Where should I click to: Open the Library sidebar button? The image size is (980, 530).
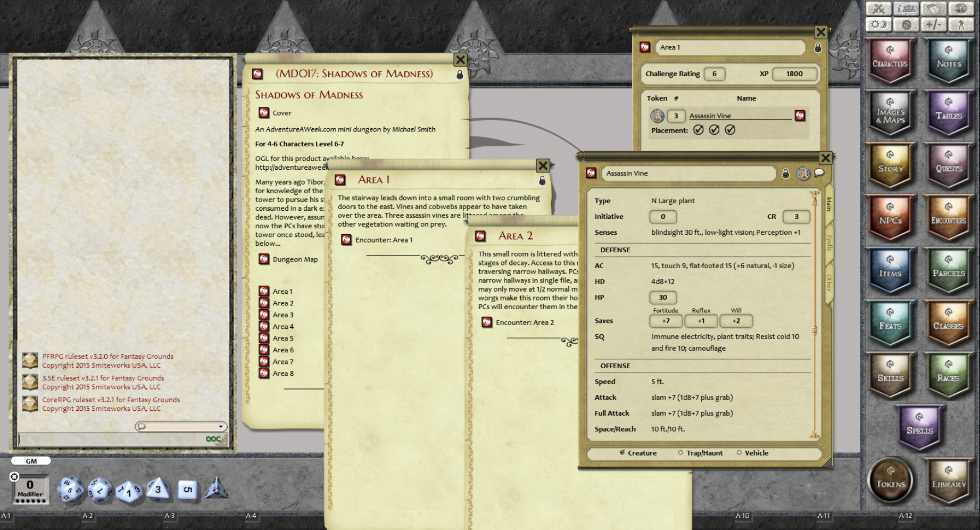point(948,482)
